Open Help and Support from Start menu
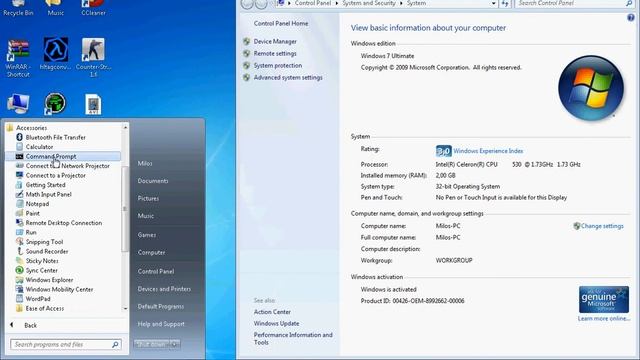The height and width of the screenshot is (360, 640). [x=161, y=324]
